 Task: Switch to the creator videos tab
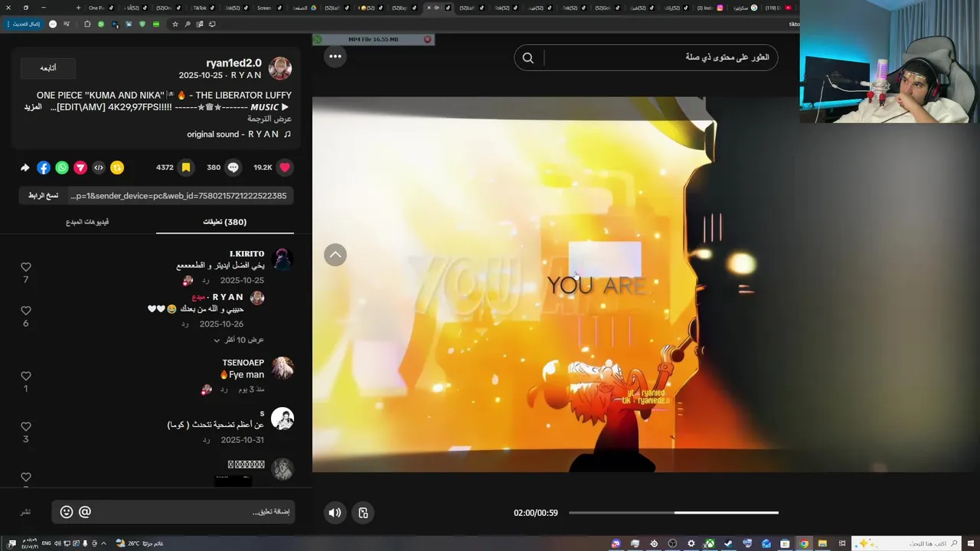coord(87,222)
